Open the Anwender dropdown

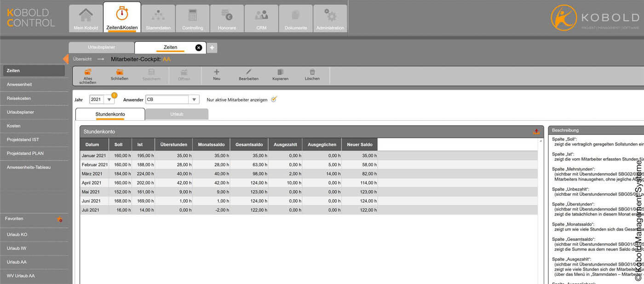click(194, 99)
